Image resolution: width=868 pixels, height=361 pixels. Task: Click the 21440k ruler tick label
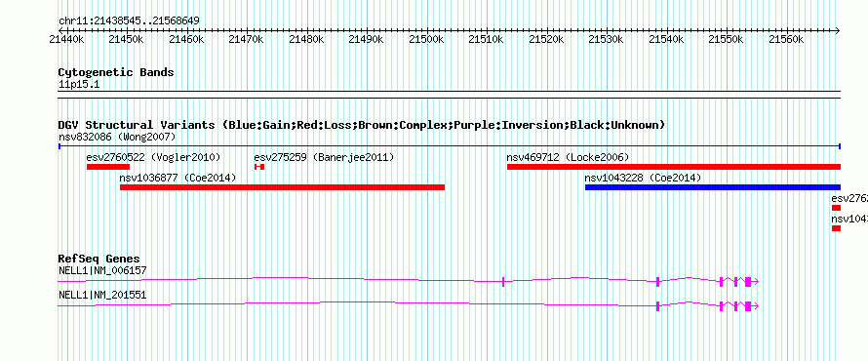(x=66, y=39)
